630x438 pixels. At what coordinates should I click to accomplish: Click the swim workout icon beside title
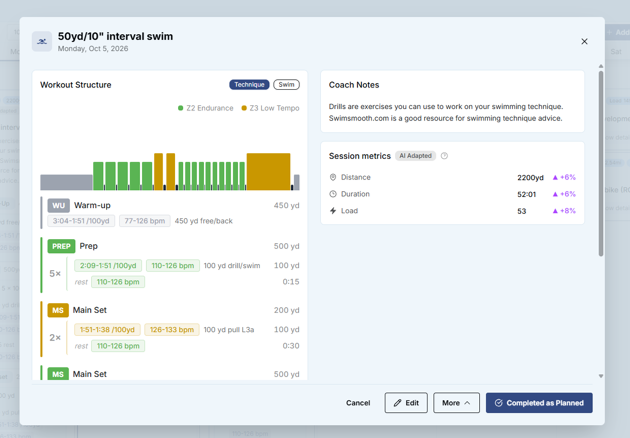pos(42,41)
